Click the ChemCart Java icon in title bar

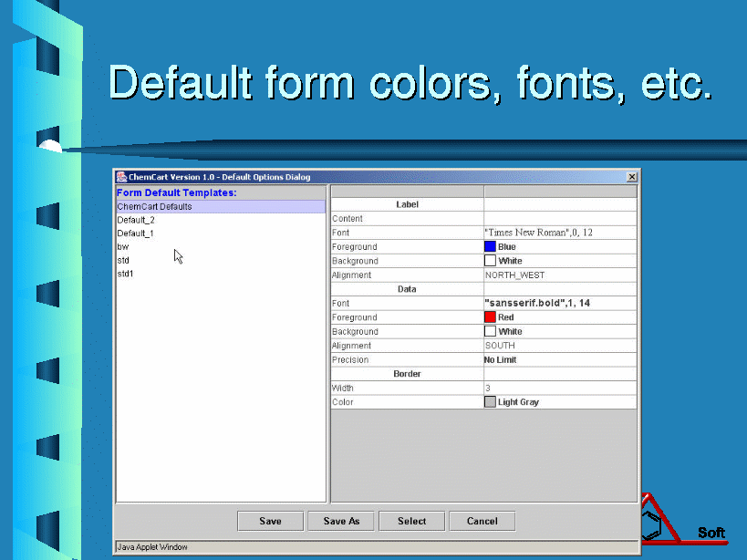[122, 177]
